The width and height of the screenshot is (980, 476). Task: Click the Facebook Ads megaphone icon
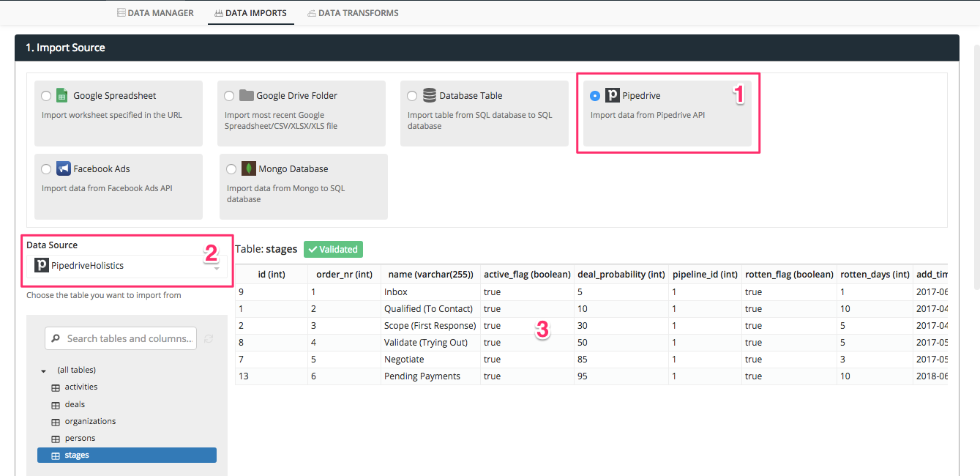63,168
